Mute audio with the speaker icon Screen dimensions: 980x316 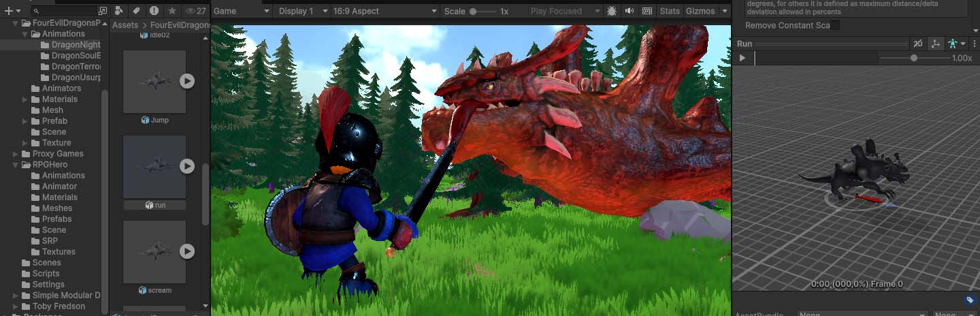click(630, 11)
